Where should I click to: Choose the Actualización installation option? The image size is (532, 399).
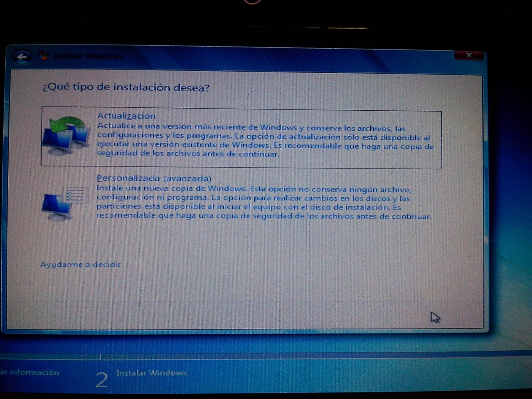[x=241, y=138]
